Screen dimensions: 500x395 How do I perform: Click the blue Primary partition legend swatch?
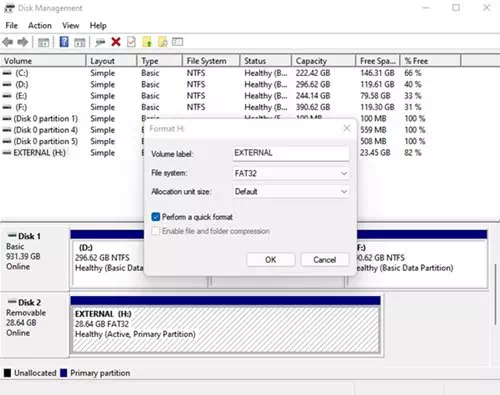[63, 373]
